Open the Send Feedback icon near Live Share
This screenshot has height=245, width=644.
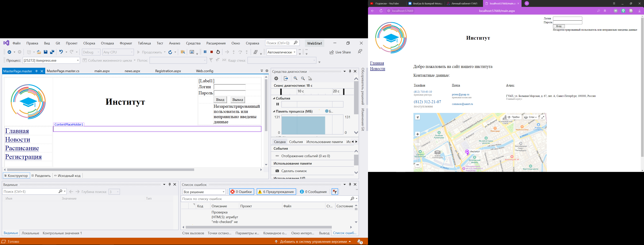click(x=360, y=51)
